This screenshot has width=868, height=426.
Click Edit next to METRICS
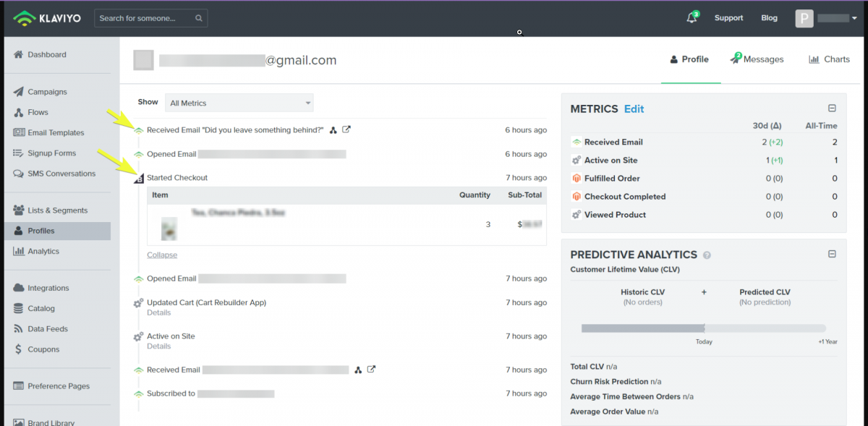click(x=634, y=109)
